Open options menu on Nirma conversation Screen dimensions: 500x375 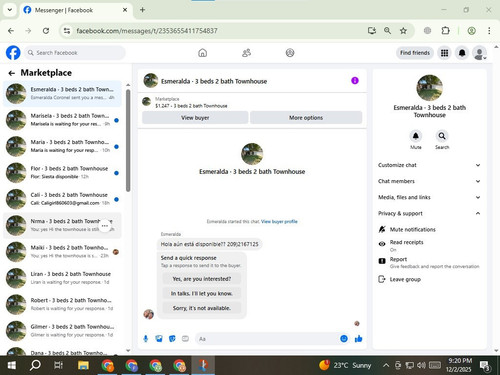pyautogui.click(x=105, y=226)
